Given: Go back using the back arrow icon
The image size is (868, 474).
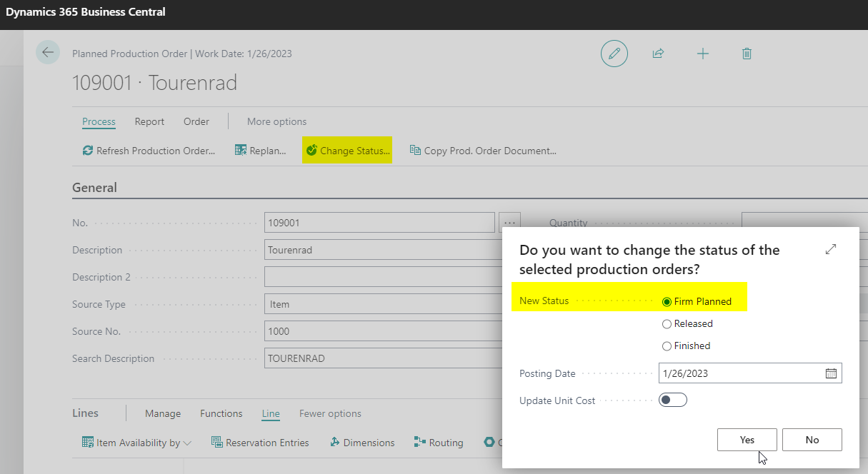Looking at the screenshot, I should [x=48, y=52].
